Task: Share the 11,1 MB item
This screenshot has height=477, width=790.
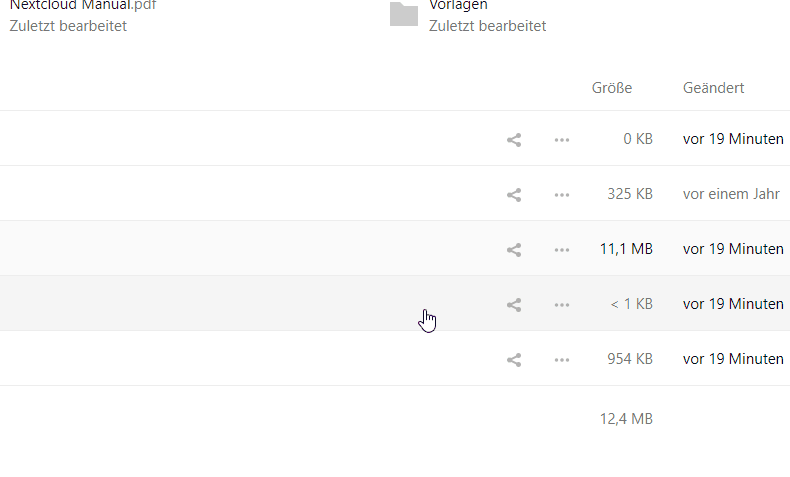Action: tap(514, 249)
